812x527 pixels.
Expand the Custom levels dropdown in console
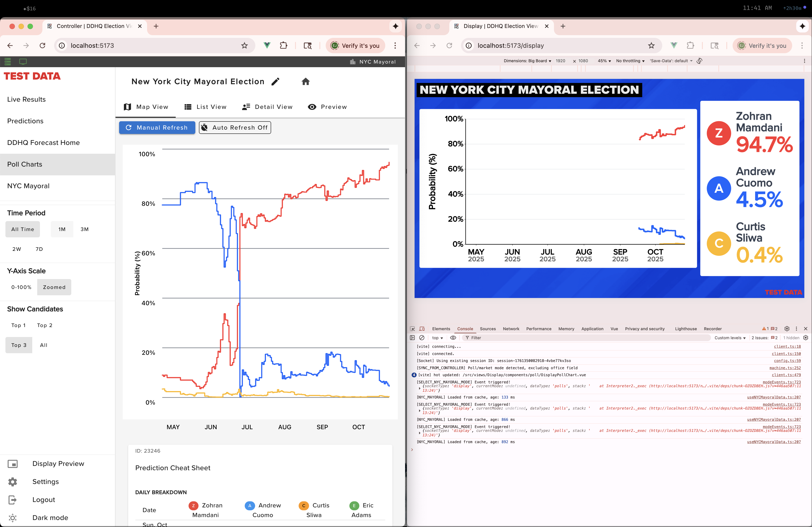pos(730,338)
